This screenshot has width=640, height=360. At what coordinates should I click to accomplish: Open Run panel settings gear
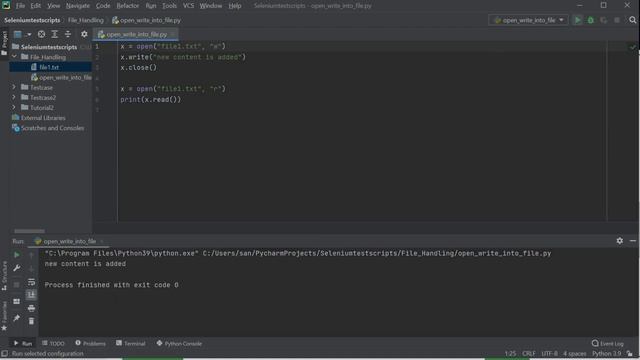620,241
